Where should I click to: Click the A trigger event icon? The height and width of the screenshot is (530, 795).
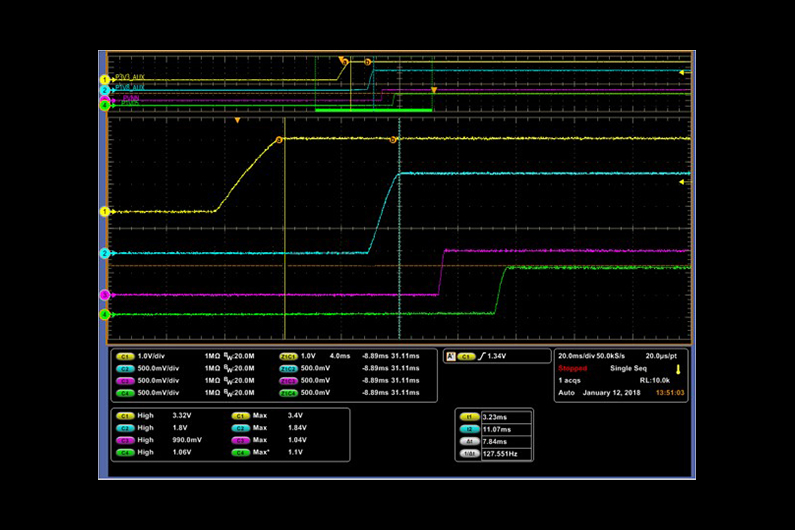(451, 357)
